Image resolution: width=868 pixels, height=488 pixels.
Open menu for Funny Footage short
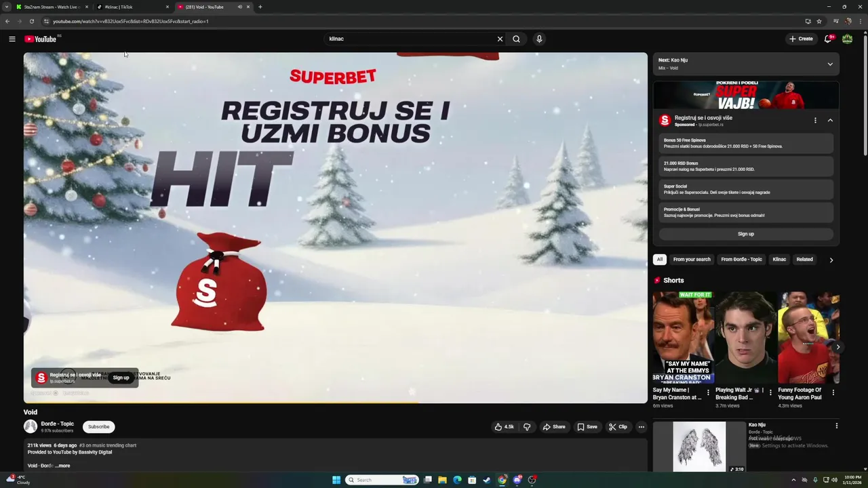pos(833,392)
